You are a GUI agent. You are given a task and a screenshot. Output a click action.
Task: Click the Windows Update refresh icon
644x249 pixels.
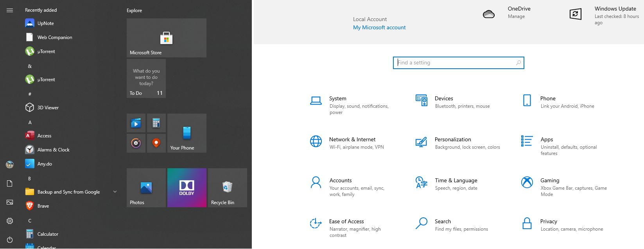point(576,14)
